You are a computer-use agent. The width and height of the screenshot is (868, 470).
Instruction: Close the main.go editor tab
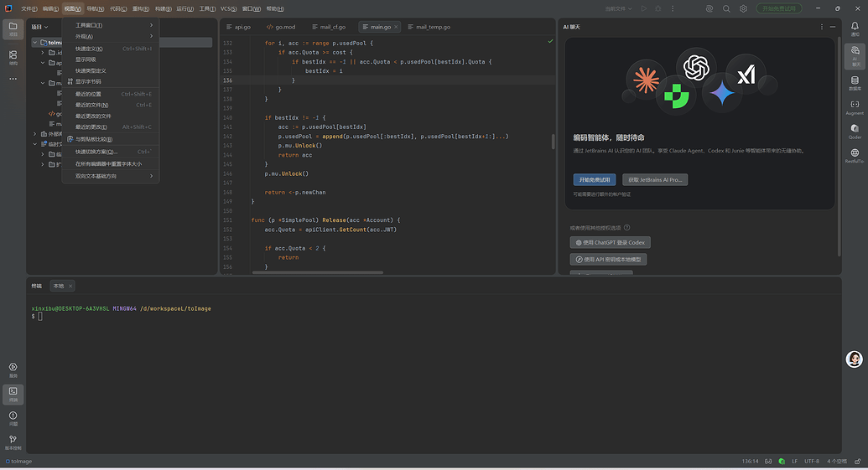point(396,27)
